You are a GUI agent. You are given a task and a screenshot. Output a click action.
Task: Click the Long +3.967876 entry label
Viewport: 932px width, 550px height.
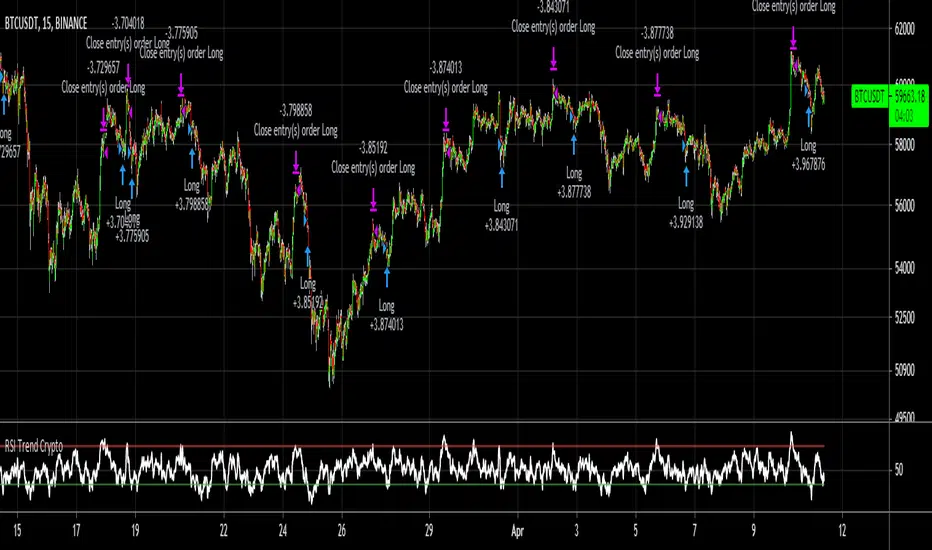pyautogui.click(x=808, y=155)
